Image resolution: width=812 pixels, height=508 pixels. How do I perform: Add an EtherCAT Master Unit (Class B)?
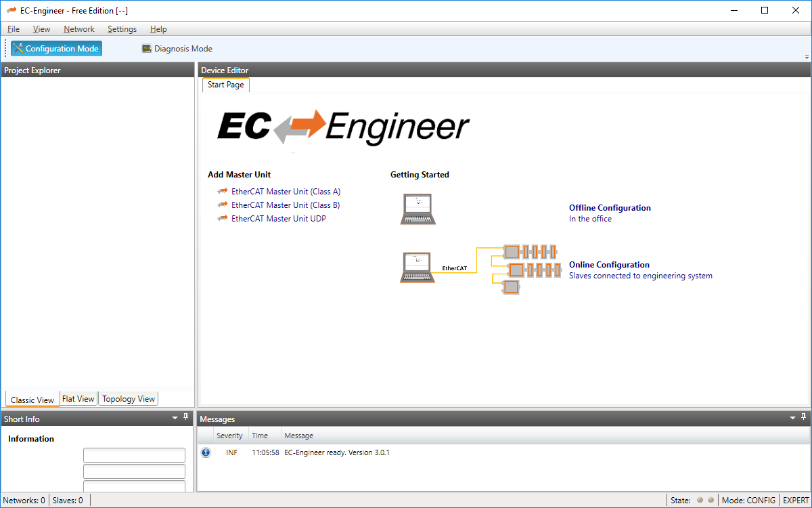click(x=285, y=205)
